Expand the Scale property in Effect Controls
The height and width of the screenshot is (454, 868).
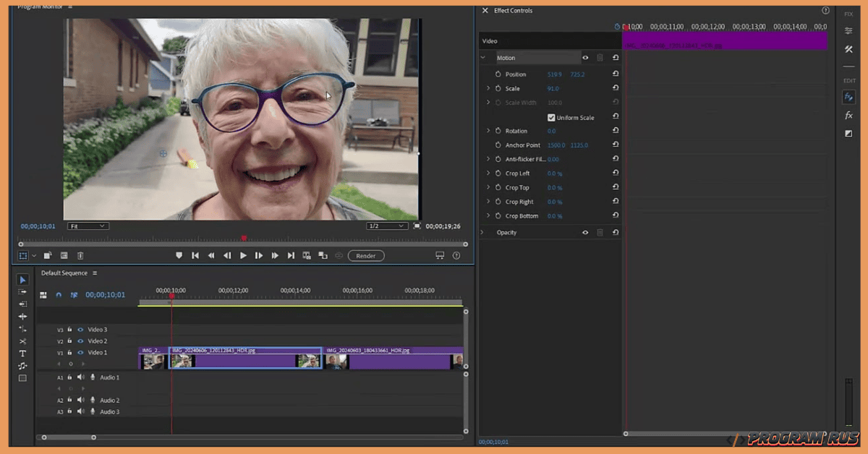click(x=488, y=87)
